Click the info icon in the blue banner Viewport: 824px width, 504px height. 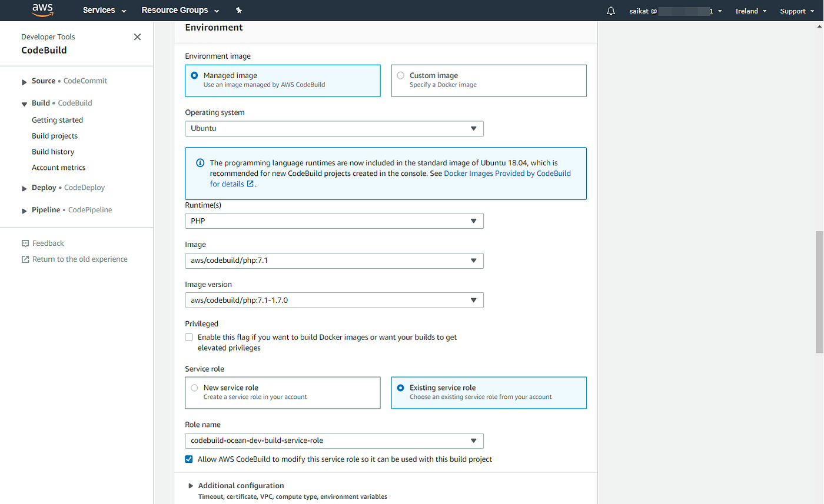click(x=200, y=163)
